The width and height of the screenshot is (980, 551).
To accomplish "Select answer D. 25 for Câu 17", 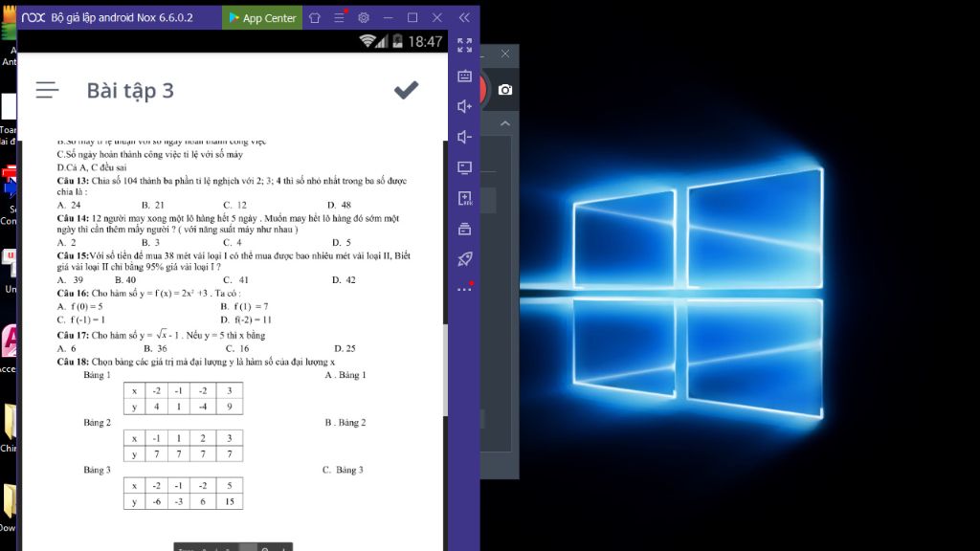I will coord(345,348).
